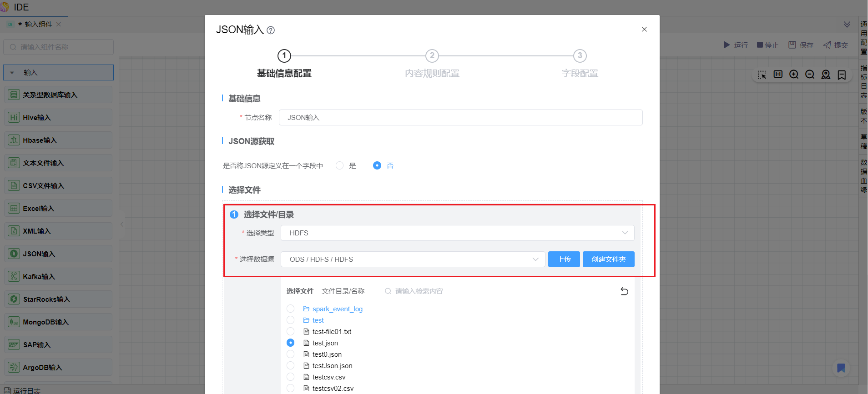Screen dimensions: 868x394
Task: Open the 通用配置 side tab
Action: pos(863,38)
